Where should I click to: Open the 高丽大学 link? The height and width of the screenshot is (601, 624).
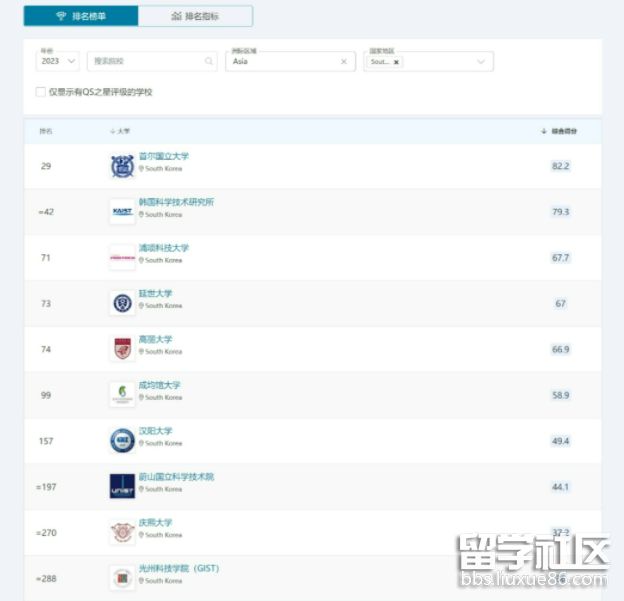point(155,339)
